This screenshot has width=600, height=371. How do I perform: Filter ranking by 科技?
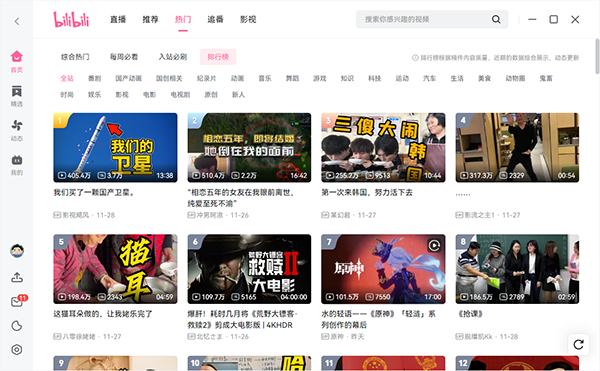tap(375, 78)
